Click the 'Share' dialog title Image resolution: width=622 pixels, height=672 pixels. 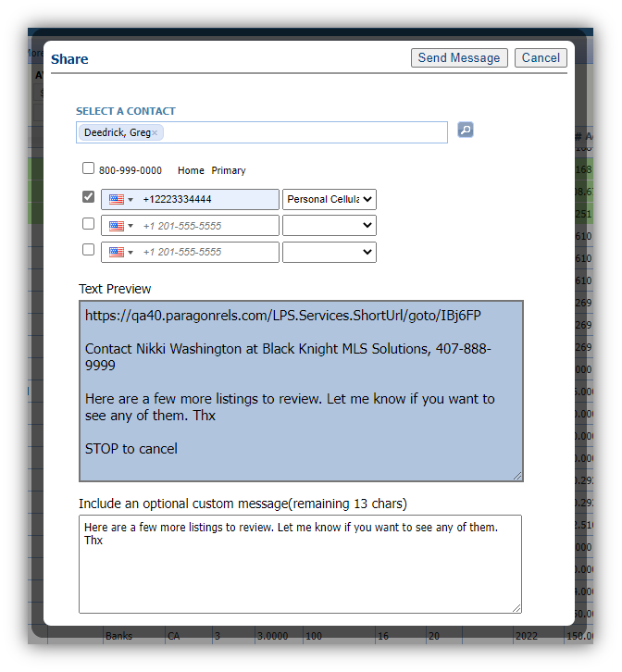(x=69, y=59)
